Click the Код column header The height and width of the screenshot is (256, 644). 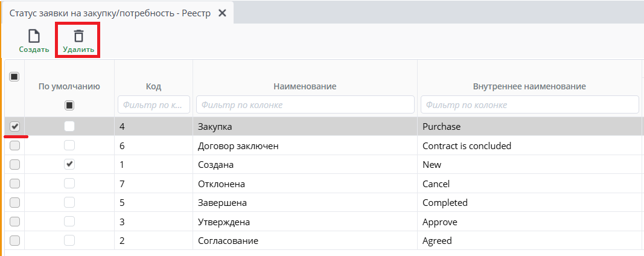click(x=153, y=86)
